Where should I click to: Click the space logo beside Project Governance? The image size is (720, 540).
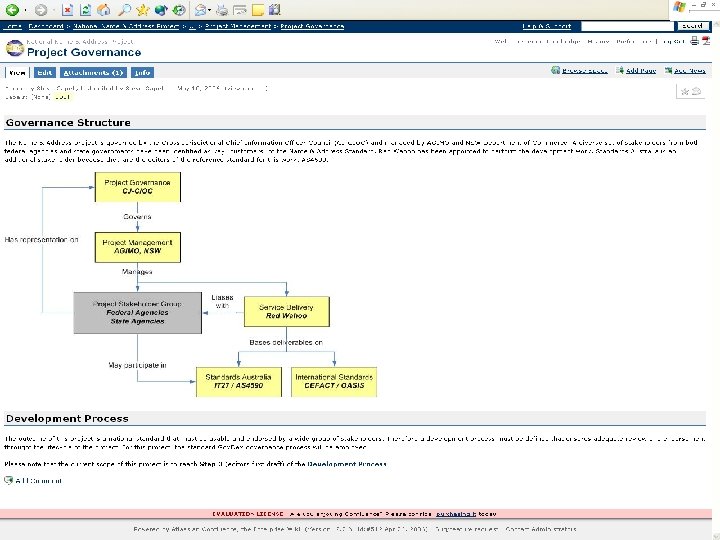14,48
